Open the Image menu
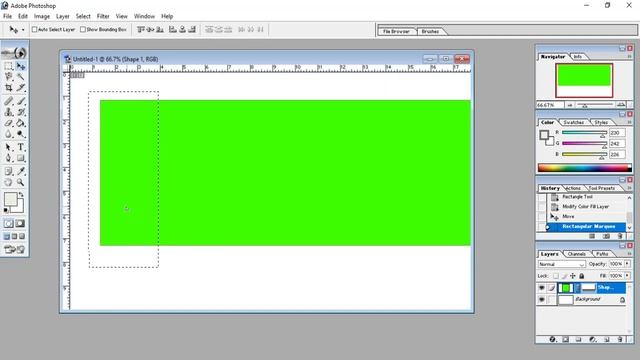This screenshot has width=640, height=360. (42, 16)
